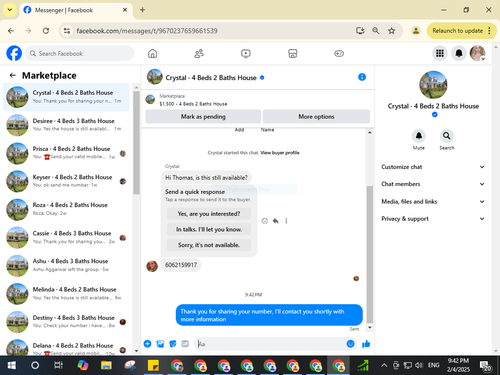Open the Video (Watch) icon

click(246, 53)
